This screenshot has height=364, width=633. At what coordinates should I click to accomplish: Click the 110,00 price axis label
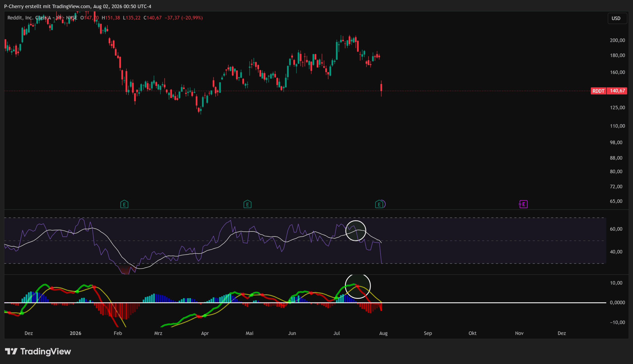coord(617,126)
